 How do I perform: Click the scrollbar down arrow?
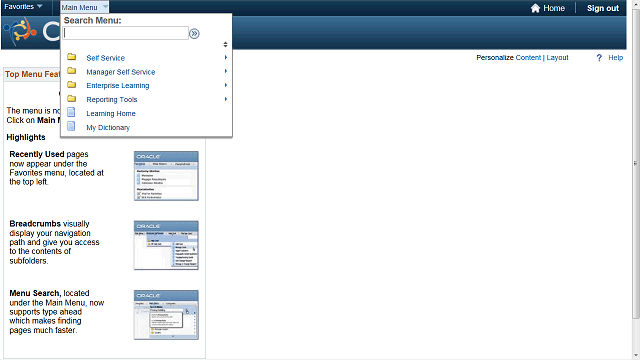pos(636,355)
